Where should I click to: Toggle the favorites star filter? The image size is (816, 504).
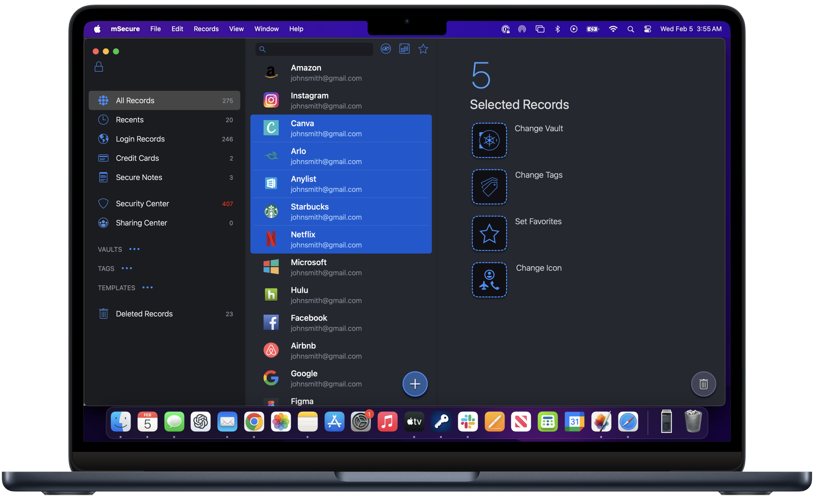coord(423,49)
